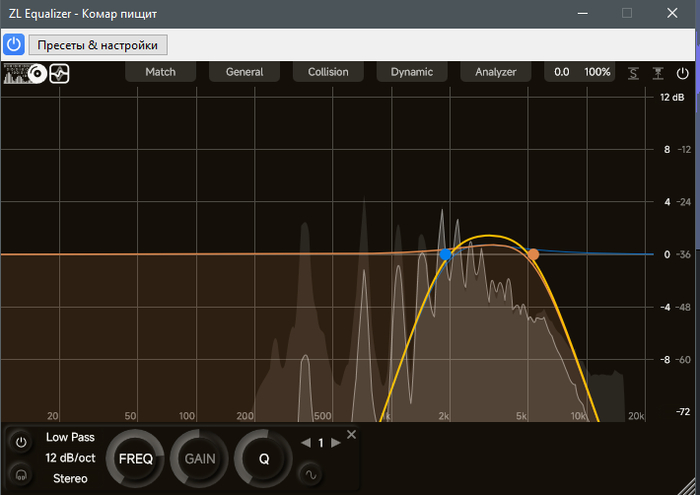Click the Пресеты & настройки button
The width and height of the screenshot is (700, 495).
coord(98,45)
